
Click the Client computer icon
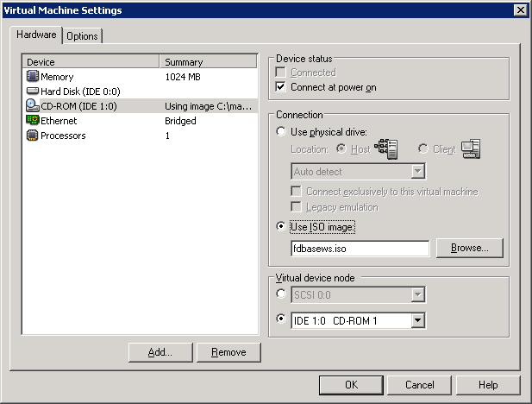tap(470, 149)
